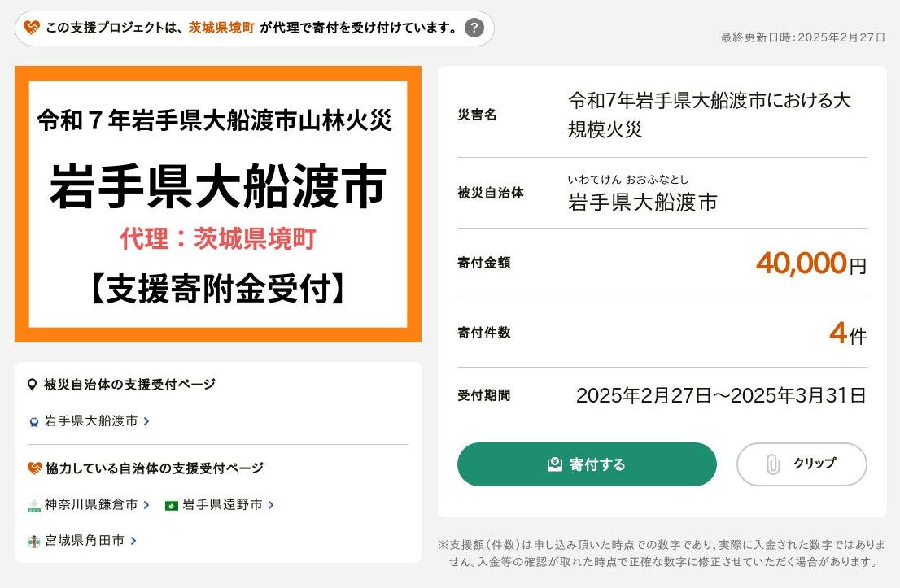Click the chevron arrow next to 神奈川県鎌倉市

[146, 505]
